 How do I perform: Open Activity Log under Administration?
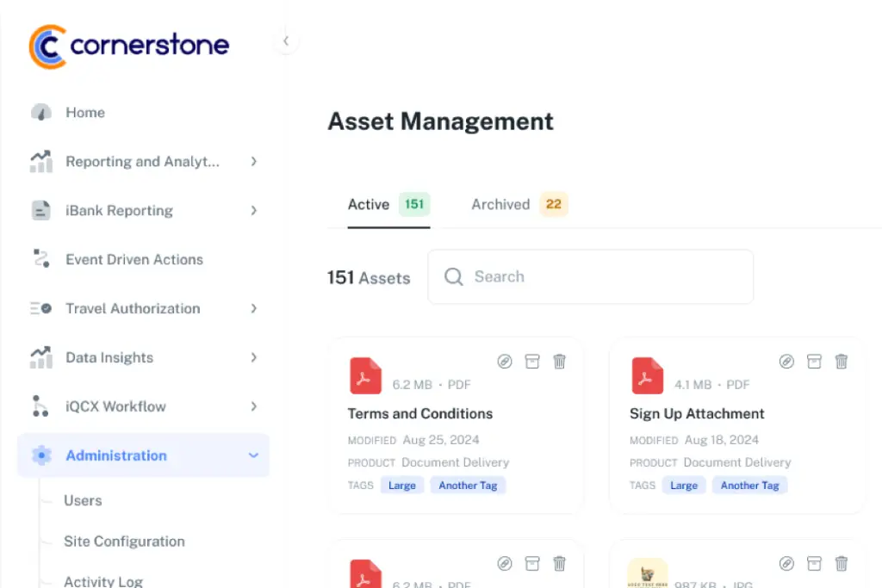tap(103, 581)
